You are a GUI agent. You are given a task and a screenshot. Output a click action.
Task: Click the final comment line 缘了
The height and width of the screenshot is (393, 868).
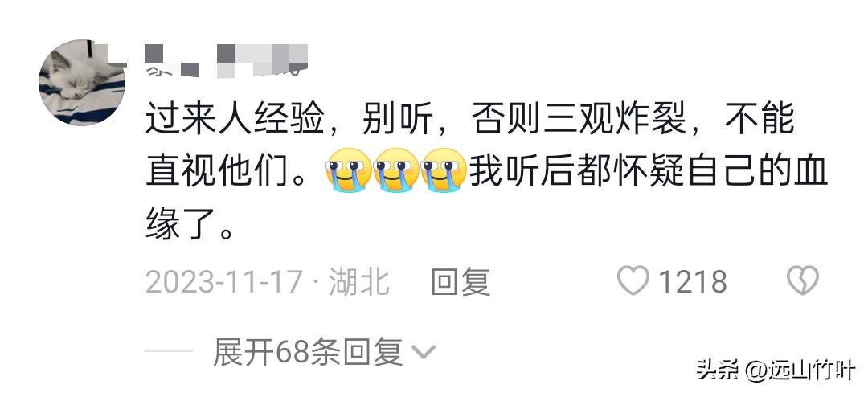pos(189,224)
